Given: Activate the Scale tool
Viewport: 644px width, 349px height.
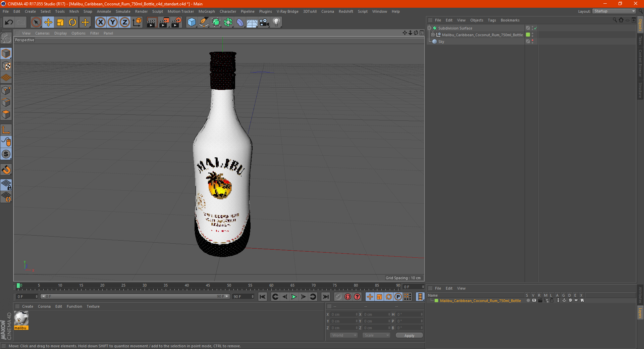Looking at the screenshot, I should pyautogui.click(x=60, y=22).
